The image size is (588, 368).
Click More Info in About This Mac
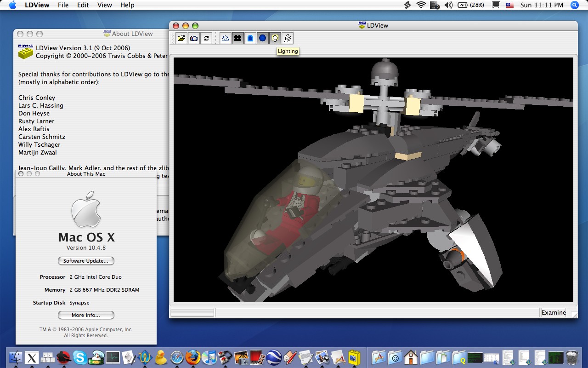[x=86, y=315]
